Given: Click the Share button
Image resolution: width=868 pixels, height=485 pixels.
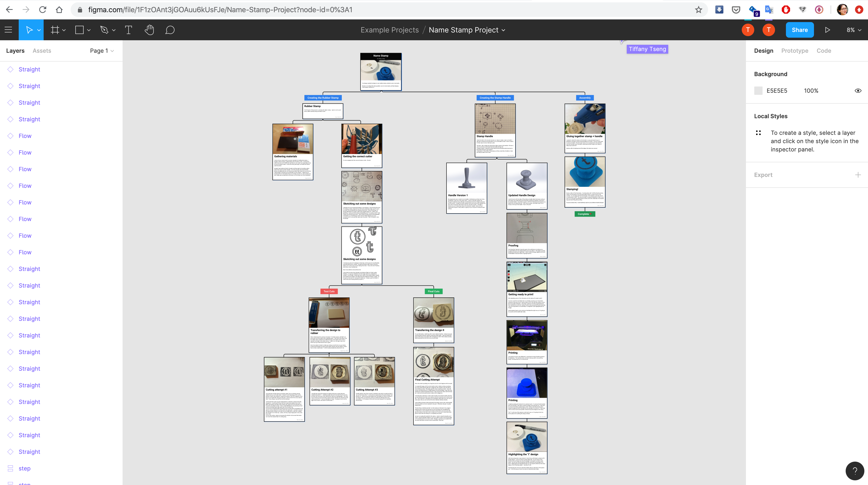Looking at the screenshot, I should coord(800,30).
